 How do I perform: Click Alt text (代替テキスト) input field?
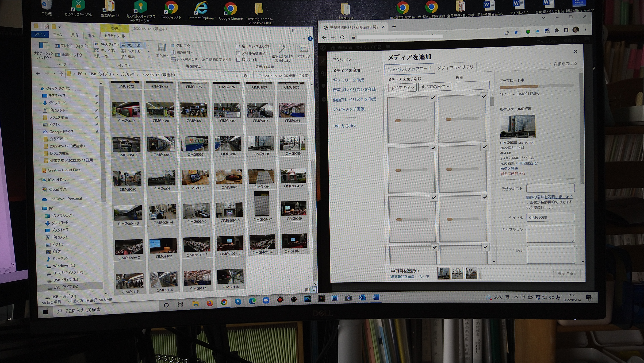550,188
